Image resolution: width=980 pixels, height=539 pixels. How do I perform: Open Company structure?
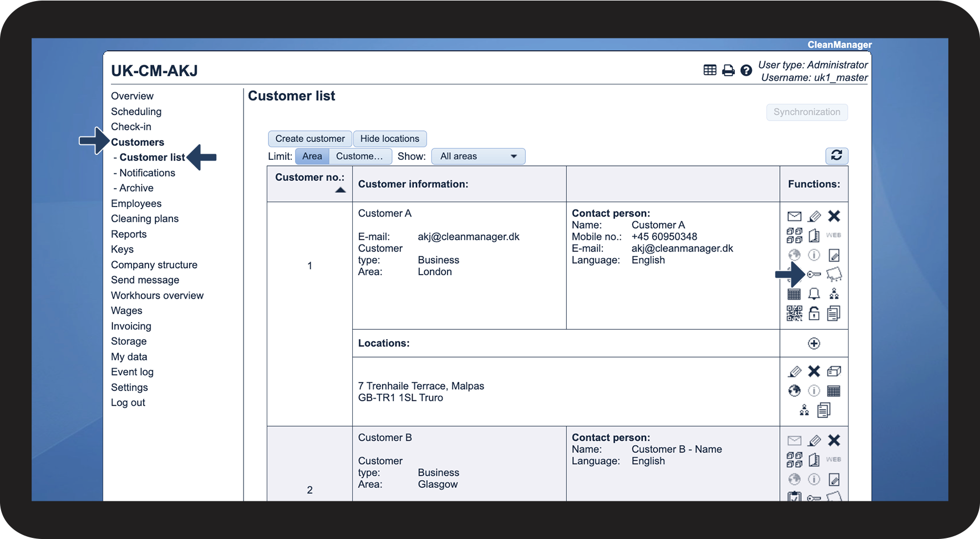[154, 265]
